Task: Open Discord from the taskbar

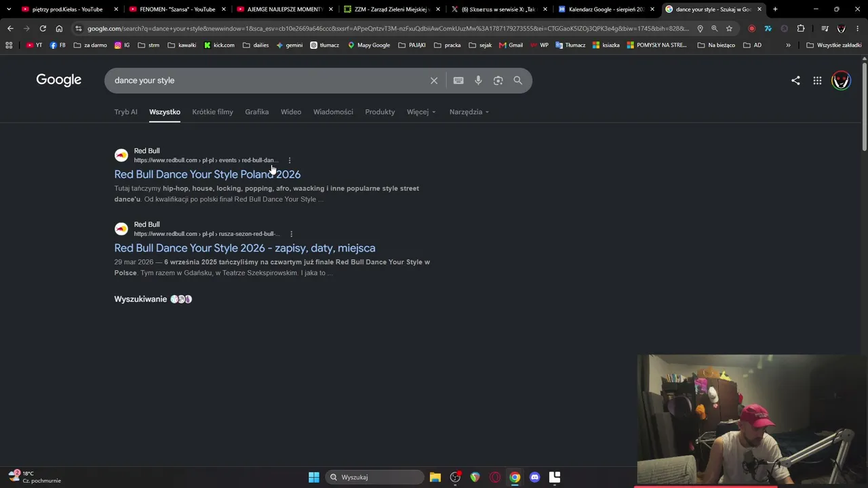Action: pyautogui.click(x=534, y=477)
